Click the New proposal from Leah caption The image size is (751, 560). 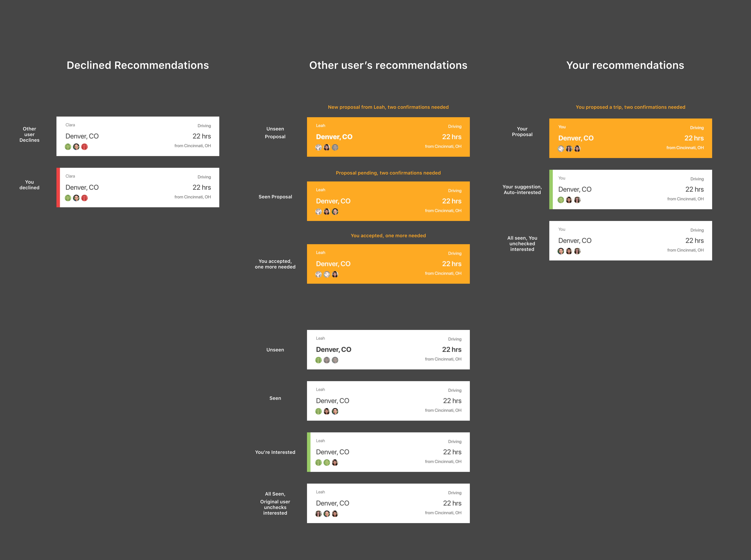tap(388, 107)
